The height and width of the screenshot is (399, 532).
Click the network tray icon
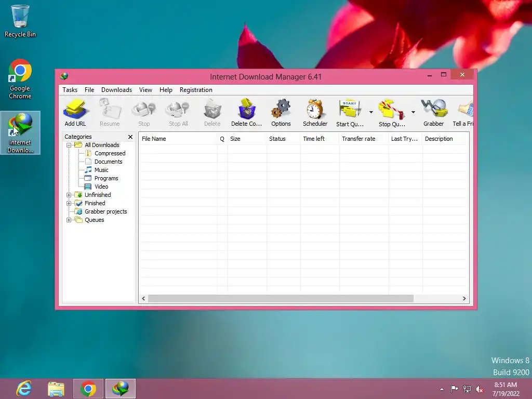pyautogui.click(x=467, y=389)
